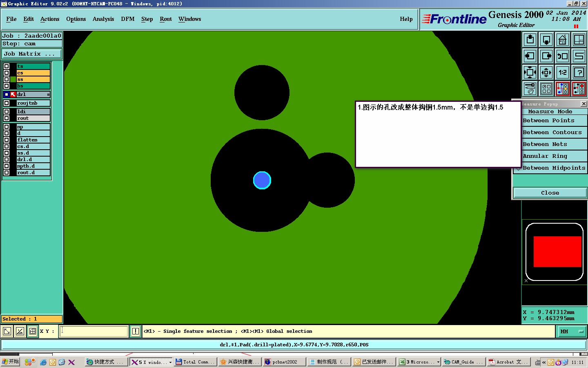
Task: Click the red arrow icon on drl layer
Action: (13, 94)
